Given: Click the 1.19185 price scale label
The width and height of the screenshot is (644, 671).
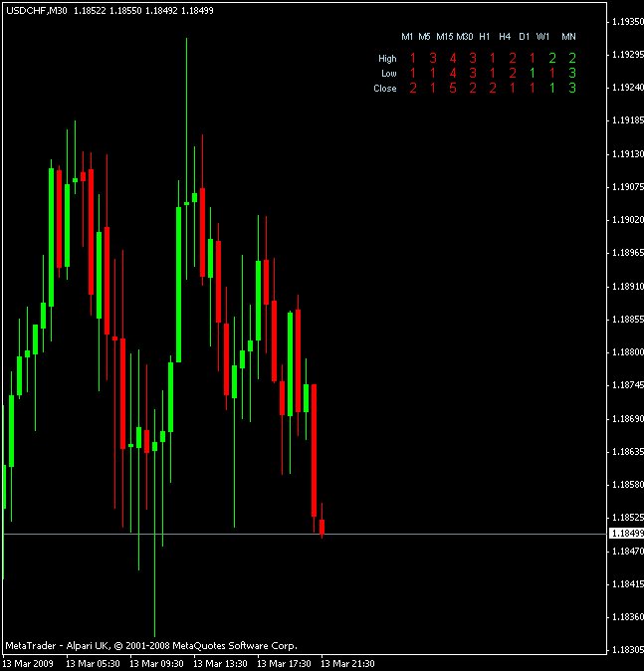Looking at the screenshot, I should (628, 120).
